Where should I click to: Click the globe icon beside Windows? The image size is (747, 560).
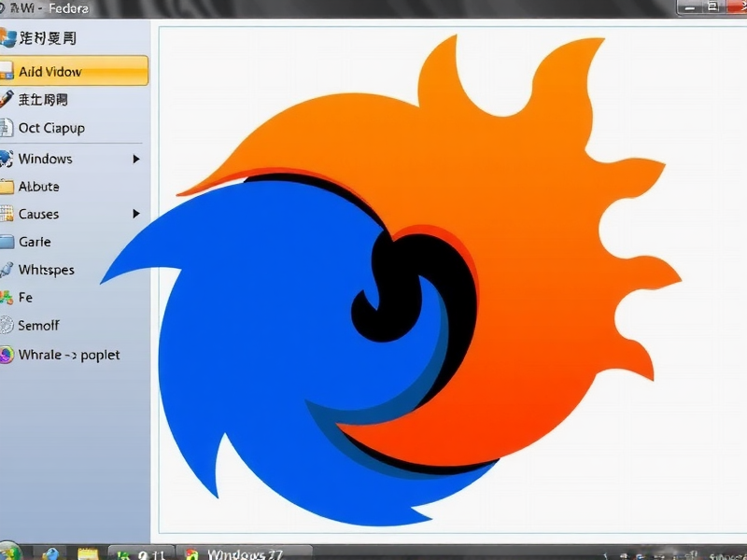(9, 159)
